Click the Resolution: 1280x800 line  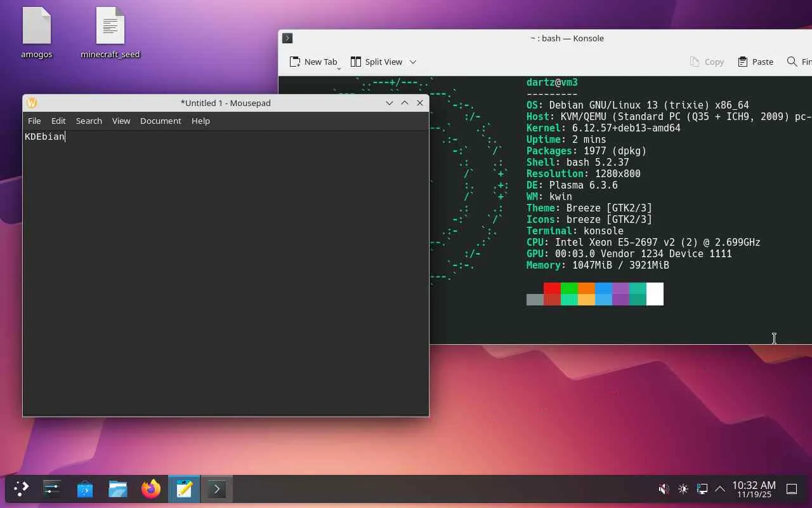click(x=584, y=174)
